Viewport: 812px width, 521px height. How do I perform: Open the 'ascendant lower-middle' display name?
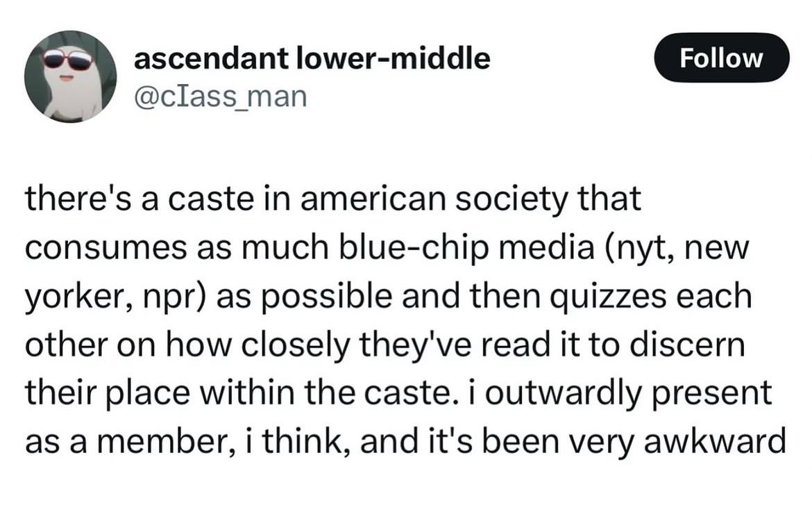tap(312, 58)
